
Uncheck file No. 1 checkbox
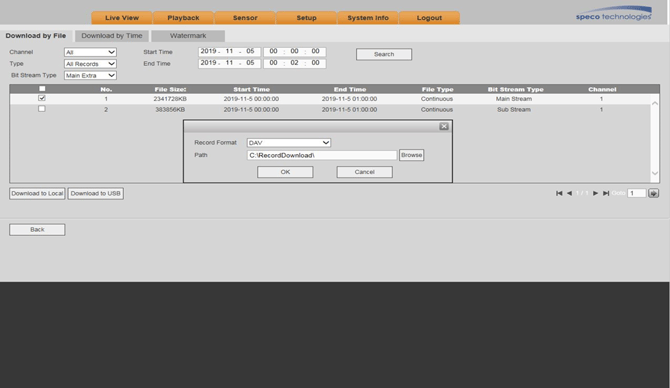(x=41, y=98)
